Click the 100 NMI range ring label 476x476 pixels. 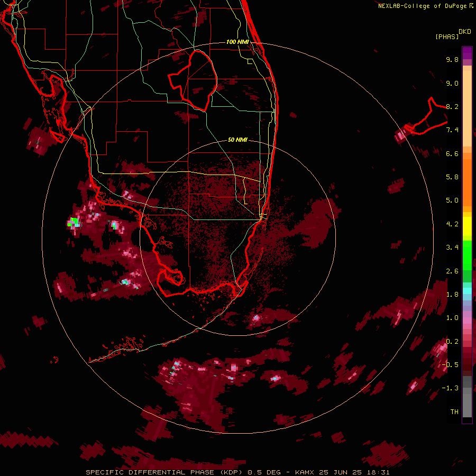click(x=237, y=42)
